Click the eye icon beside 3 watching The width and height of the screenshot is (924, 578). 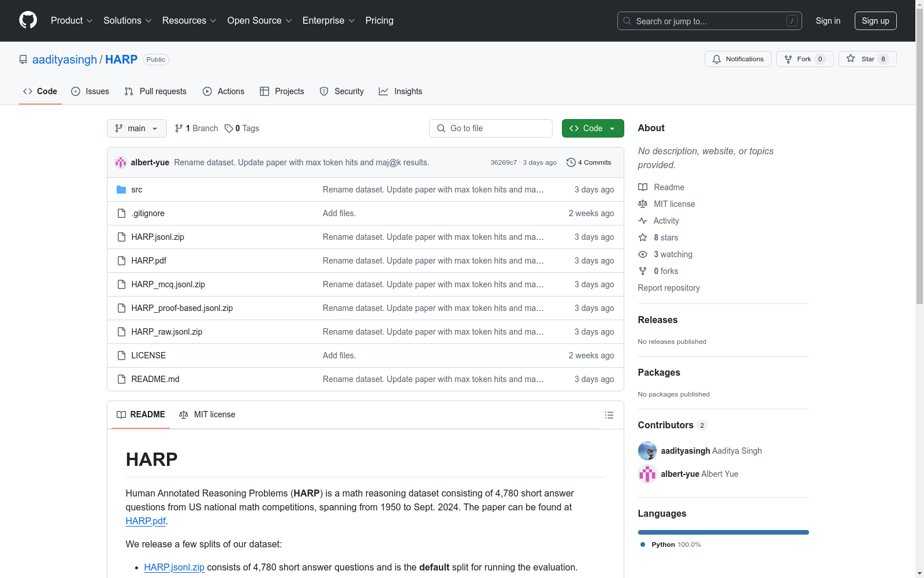pos(643,254)
